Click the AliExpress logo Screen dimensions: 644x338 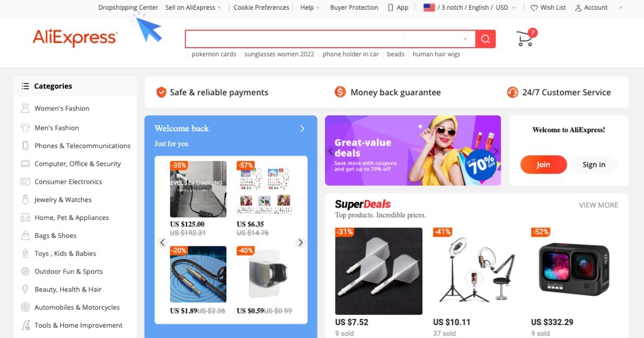tap(75, 38)
